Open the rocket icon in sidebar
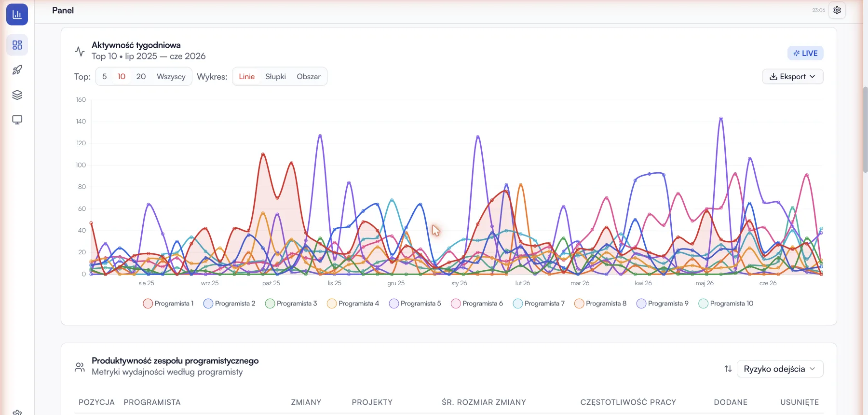868x415 pixels. coord(17,70)
